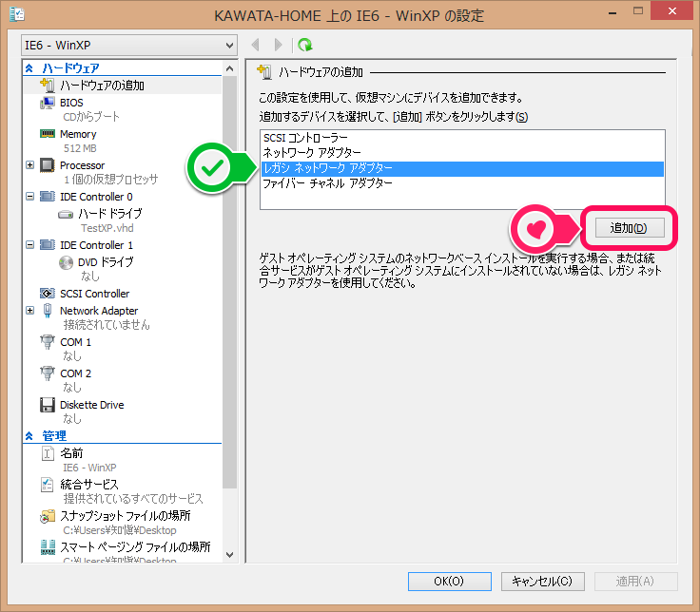The width and height of the screenshot is (700, 612).
Task: Expand the Processor tree node
Action: point(29,165)
